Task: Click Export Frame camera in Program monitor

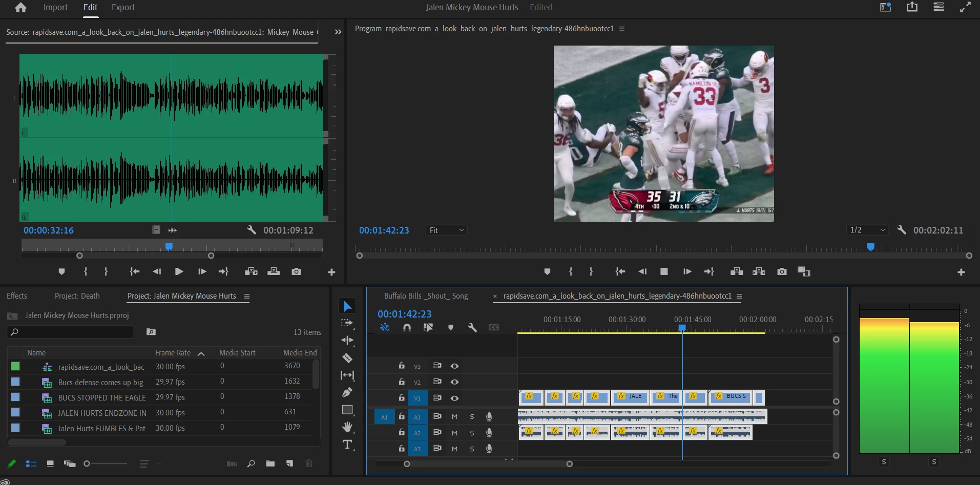Action: coord(781,271)
